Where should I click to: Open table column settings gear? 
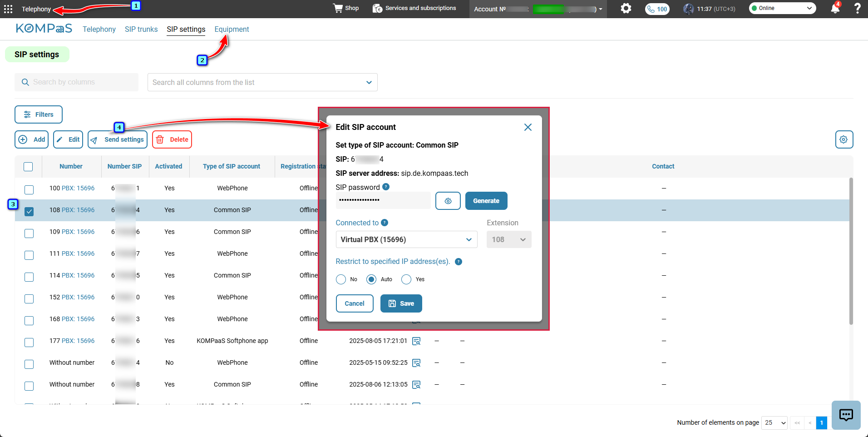pyautogui.click(x=844, y=139)
